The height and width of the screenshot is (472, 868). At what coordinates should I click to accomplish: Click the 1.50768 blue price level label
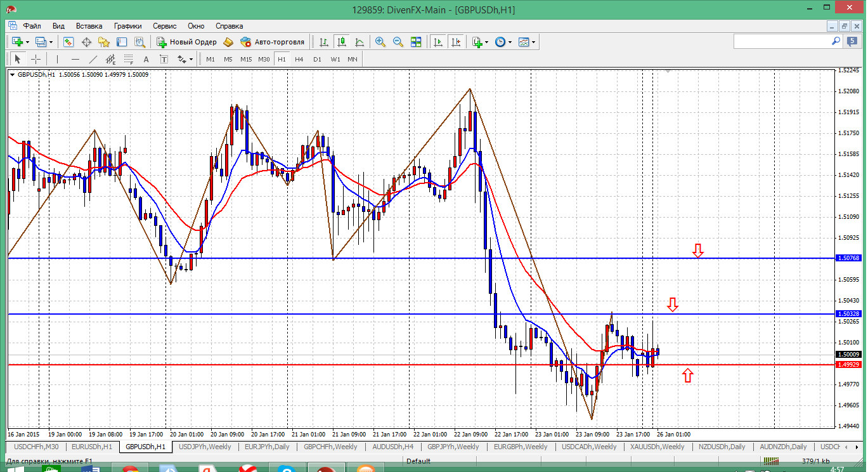click(x=848, y=258)
